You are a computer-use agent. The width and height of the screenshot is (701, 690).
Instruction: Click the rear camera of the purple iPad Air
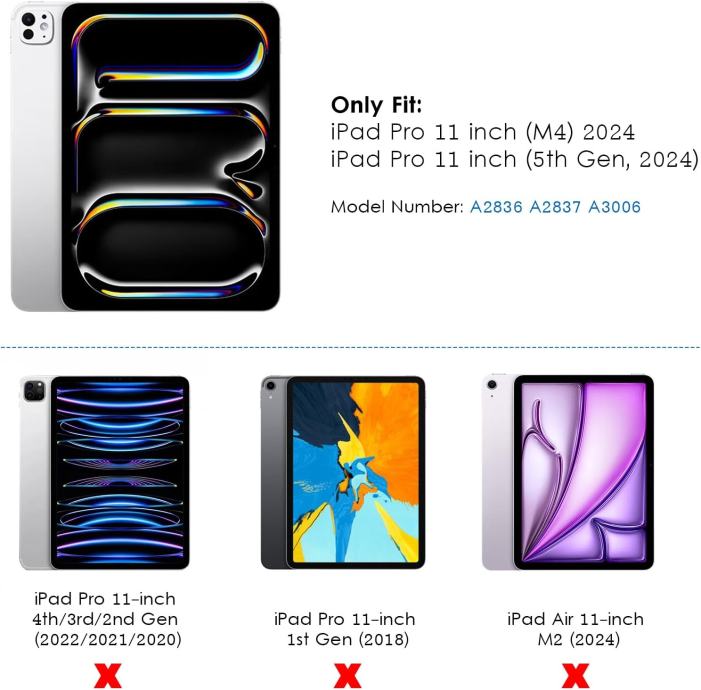click(x=492, y=384)
